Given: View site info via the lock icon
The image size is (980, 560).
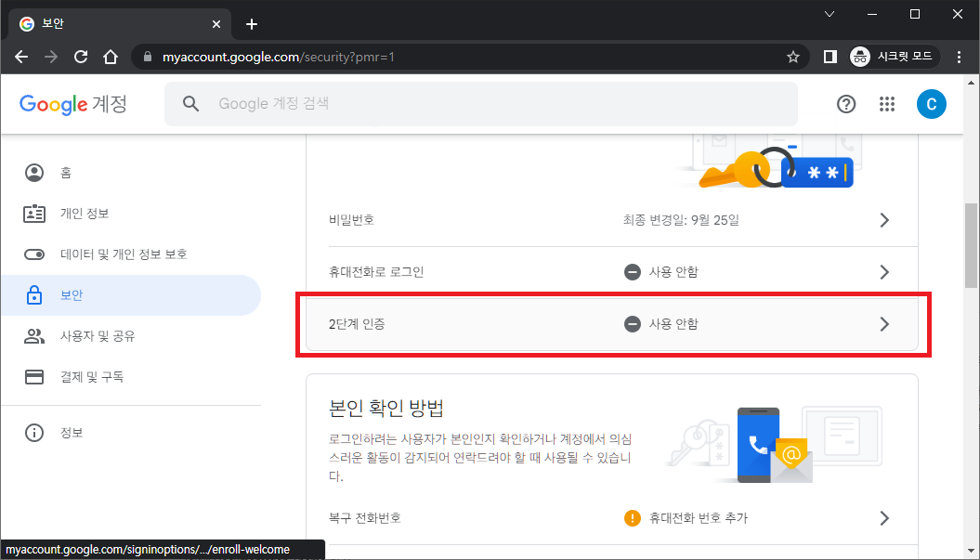Looking at the screenshot, I should coord(148,57).
